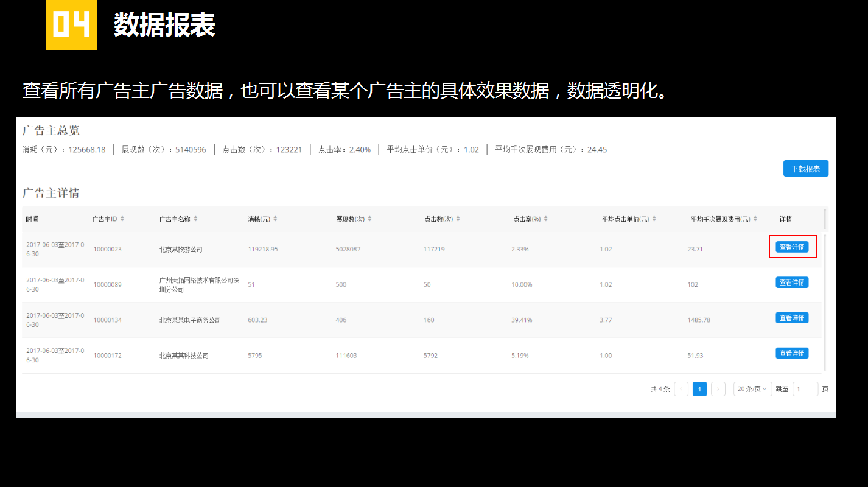Screen dimensions: 868x487
Task: Click the 603.23 cost value
Action: (x=257, y=320)
